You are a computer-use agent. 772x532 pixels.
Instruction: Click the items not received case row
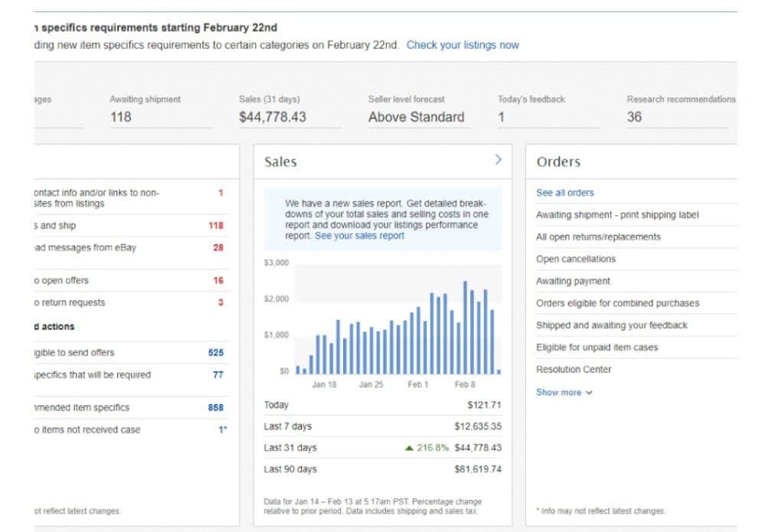point(131,429)
